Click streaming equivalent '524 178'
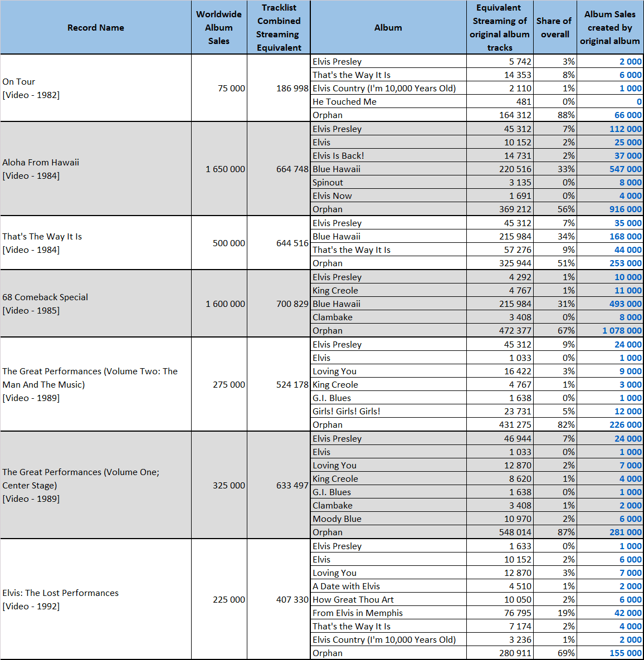Viewport: 644px width, 660px height. tap(292, 384)
